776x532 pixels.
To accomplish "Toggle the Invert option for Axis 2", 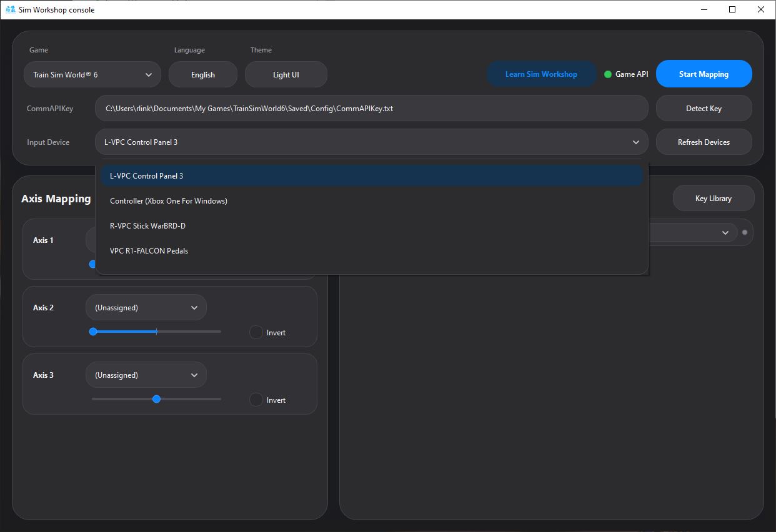I will coord(256,332).
